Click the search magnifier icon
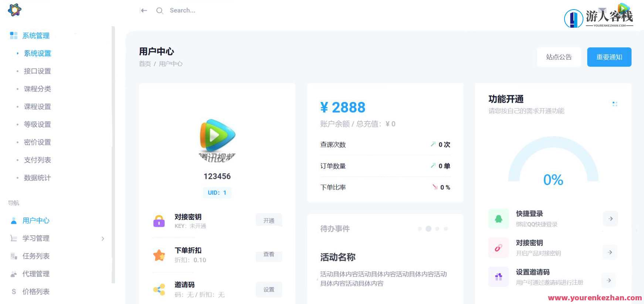 (x=160, y=11)
